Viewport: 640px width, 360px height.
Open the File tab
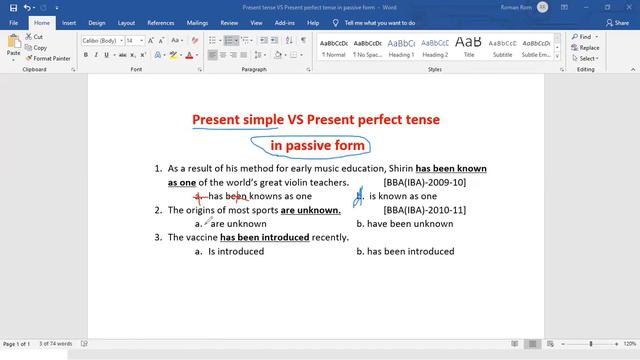click(x=13, y=23)
